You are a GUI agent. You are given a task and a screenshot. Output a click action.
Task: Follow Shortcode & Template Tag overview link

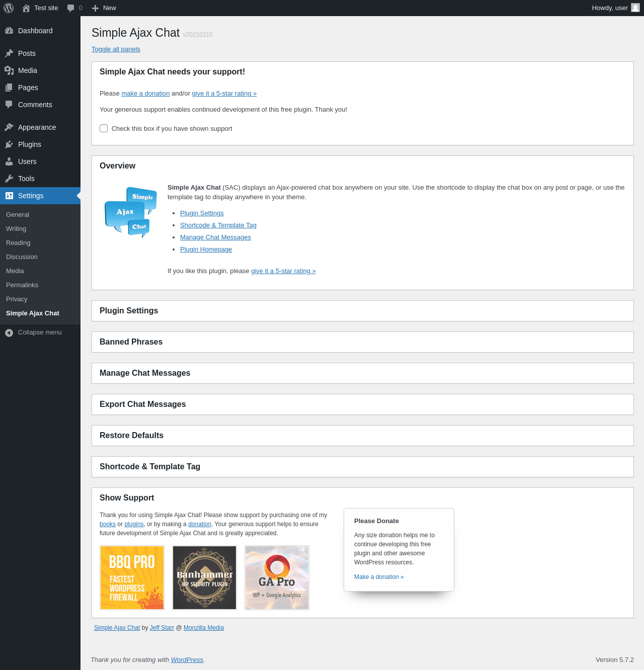[218, 225]
